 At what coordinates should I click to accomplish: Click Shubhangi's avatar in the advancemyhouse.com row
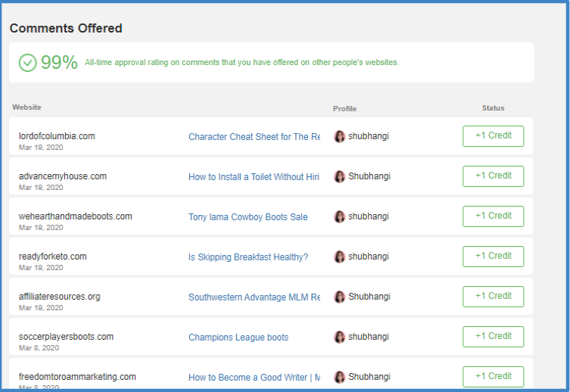(339, 176)
